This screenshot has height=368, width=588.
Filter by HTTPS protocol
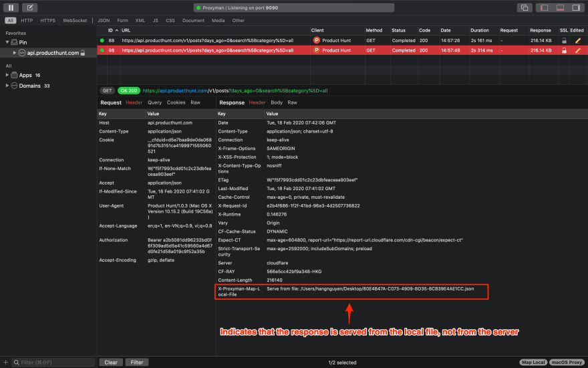[x=47, y=20]
